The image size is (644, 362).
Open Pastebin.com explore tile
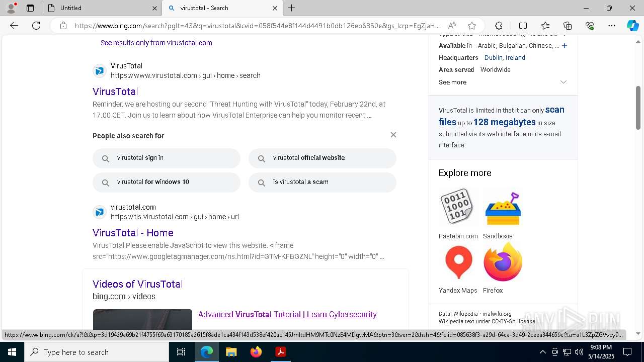[458, 214]
